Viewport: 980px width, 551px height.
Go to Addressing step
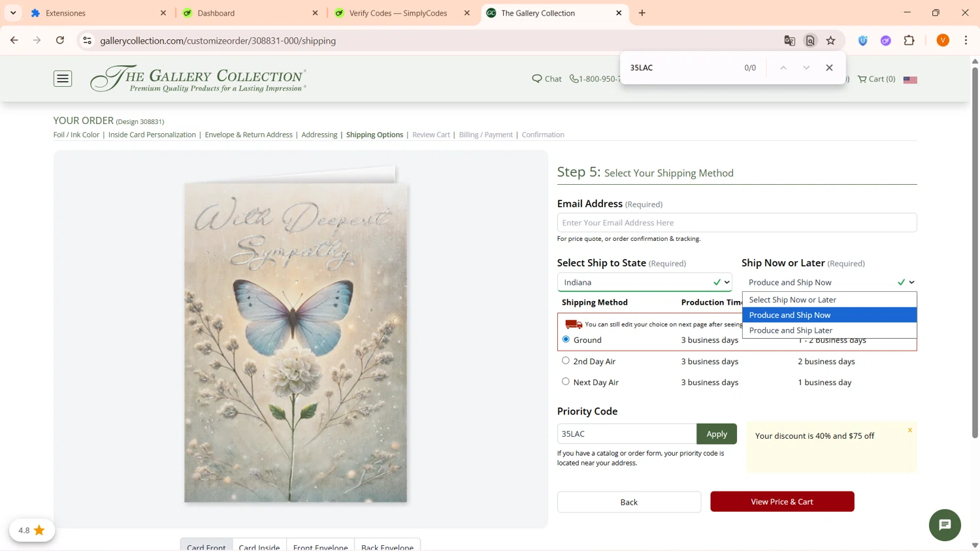319,134
